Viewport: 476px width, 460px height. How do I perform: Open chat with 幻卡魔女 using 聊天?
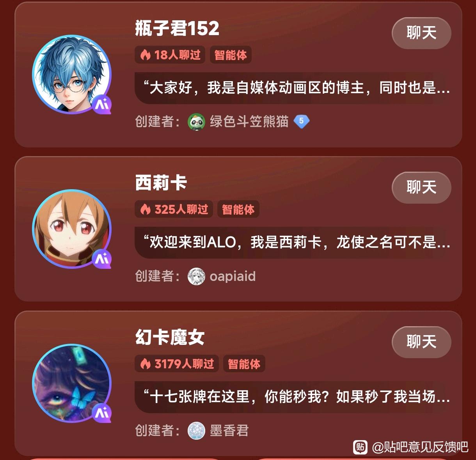click(x=421, y=342)
